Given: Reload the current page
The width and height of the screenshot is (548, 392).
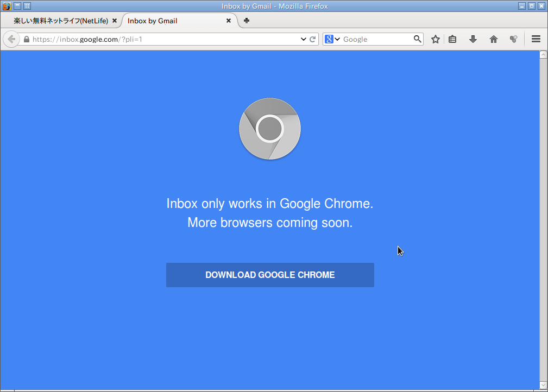Looking at the screenshot, I should [x=313, y=39].
